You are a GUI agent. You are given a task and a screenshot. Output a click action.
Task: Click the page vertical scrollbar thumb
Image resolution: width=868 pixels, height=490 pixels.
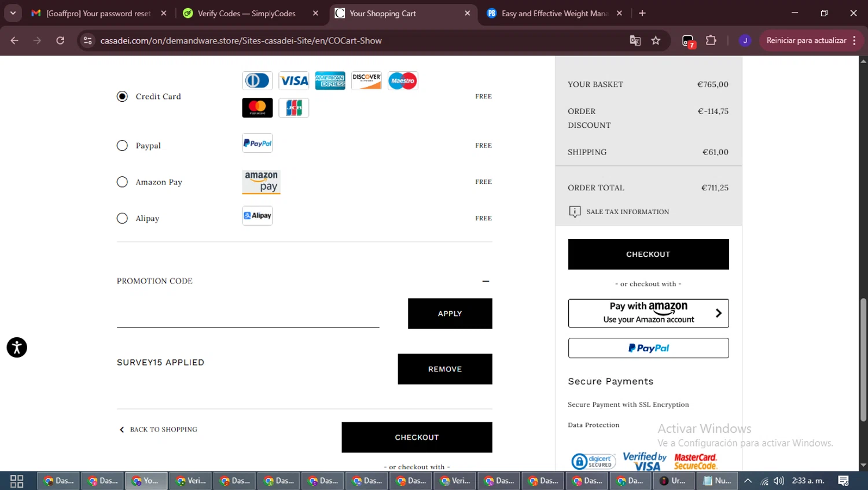pos(863,360)
